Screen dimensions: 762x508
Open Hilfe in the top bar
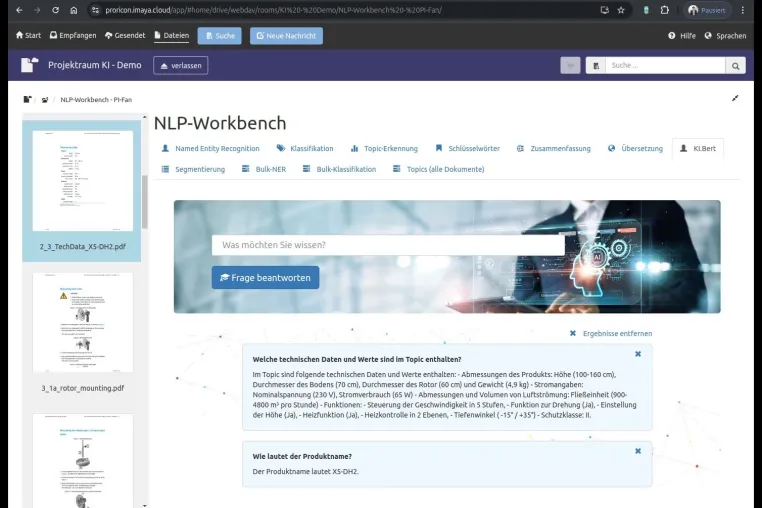[x=682, y=35]
